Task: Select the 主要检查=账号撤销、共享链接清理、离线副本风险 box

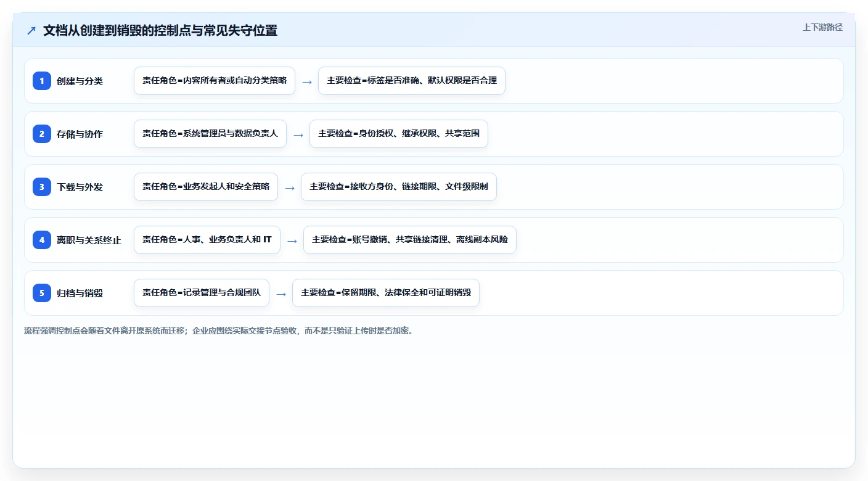Action: point(410,240)
